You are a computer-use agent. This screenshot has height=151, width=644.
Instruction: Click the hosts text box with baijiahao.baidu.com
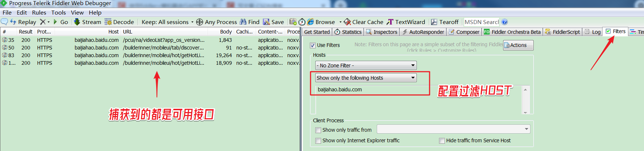419,100
